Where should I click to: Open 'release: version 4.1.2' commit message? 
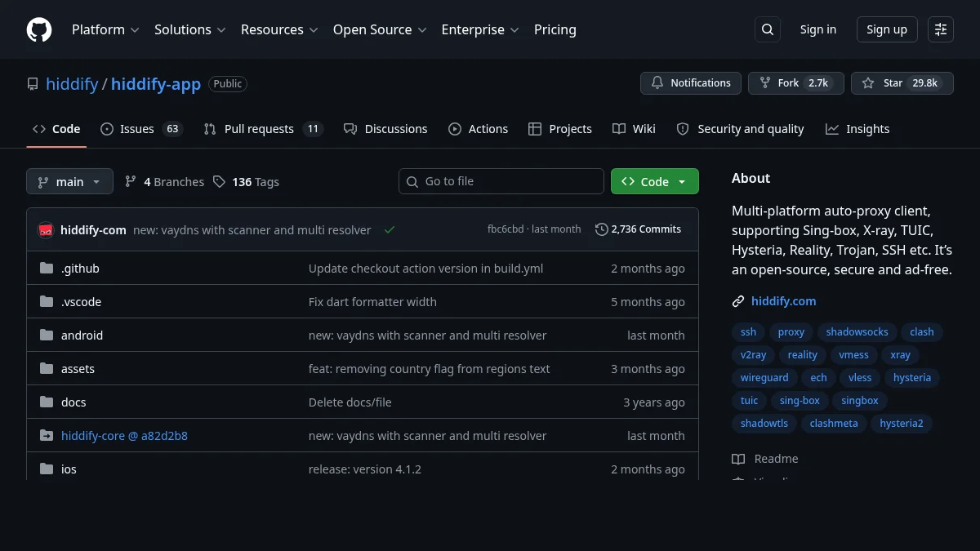[365, 469]
